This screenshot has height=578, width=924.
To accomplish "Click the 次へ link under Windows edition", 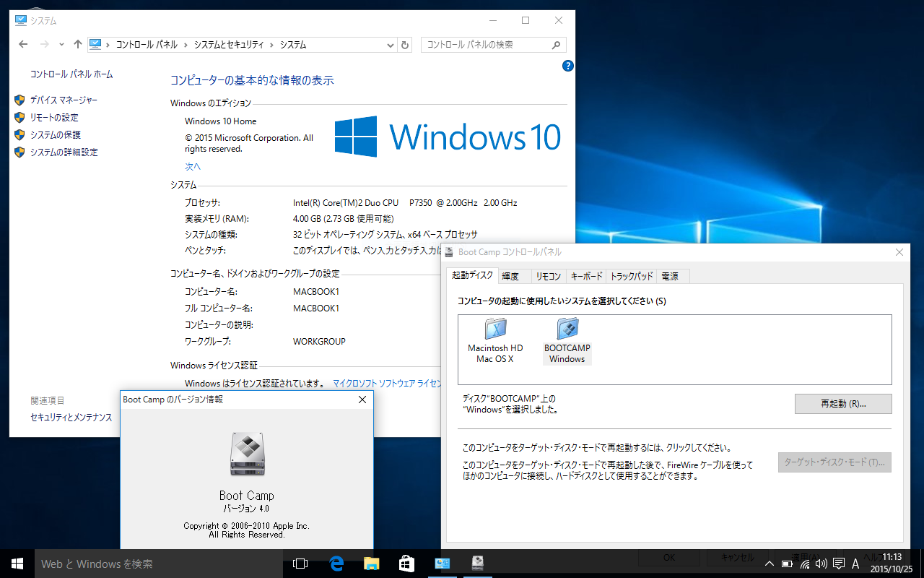I will 193,167.
